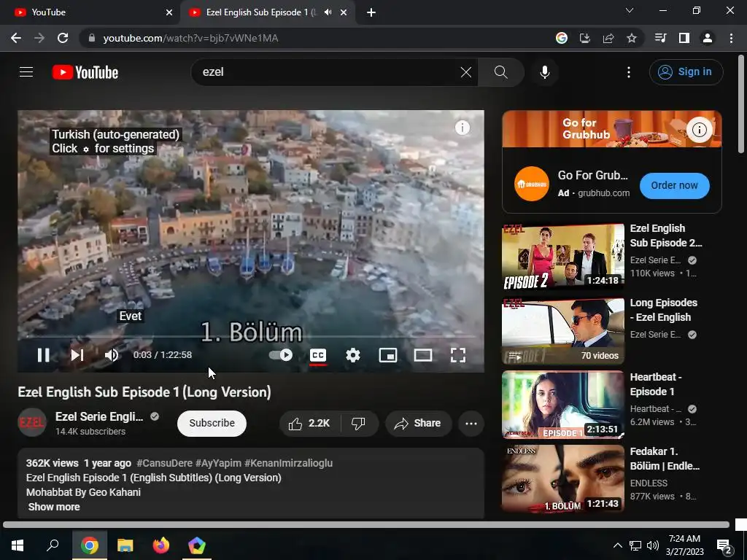The image size is (747, 560).
Task: Open the Ezel channel avatar
Action: pyautogui.click(x=32, y=422)
